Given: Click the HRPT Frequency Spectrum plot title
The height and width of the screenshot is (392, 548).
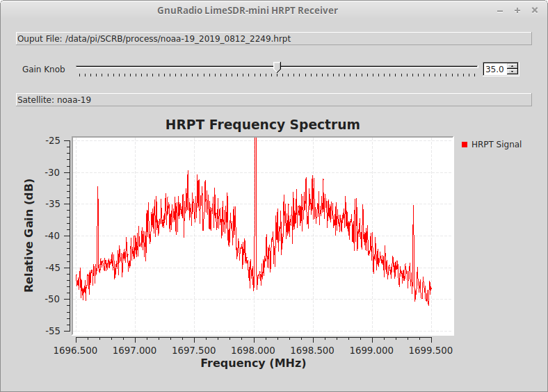Looking at the screenshot, I should click(x=262, y=125).
